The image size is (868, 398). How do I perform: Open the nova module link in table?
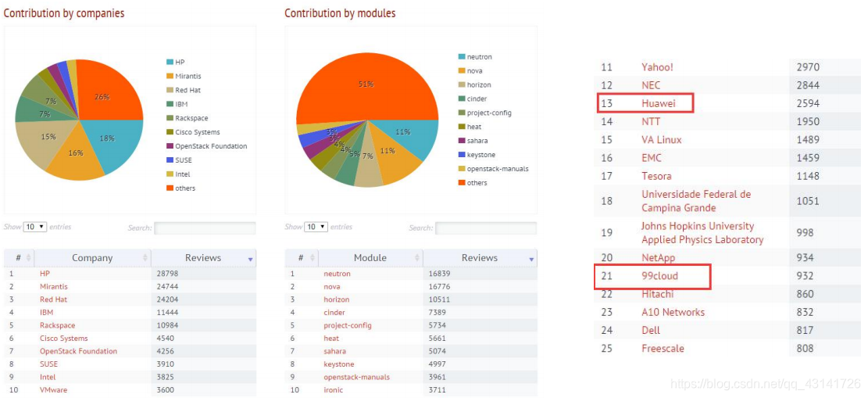pyautogui.click(x=331, y=287)
